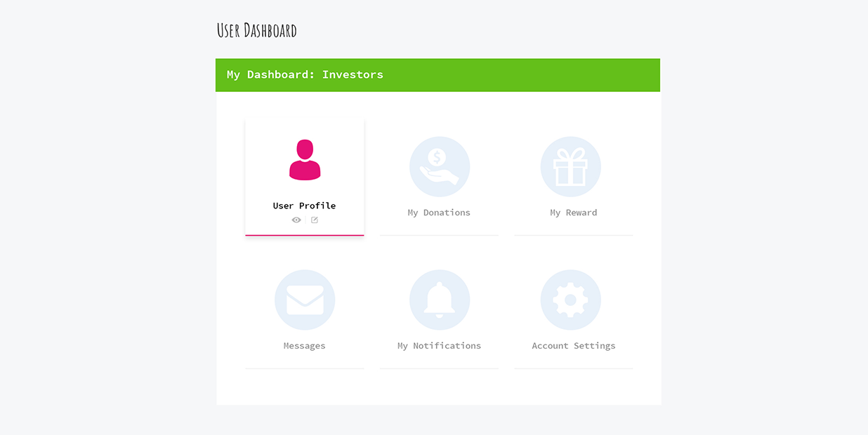The width and height of the screenshot is (868, 435).
Task: Click the My Dashboard: Investors header text
Action: click(305, 74)
